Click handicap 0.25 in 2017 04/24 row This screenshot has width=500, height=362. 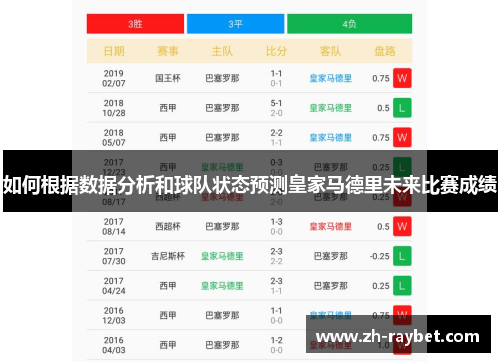coord(381,286)
